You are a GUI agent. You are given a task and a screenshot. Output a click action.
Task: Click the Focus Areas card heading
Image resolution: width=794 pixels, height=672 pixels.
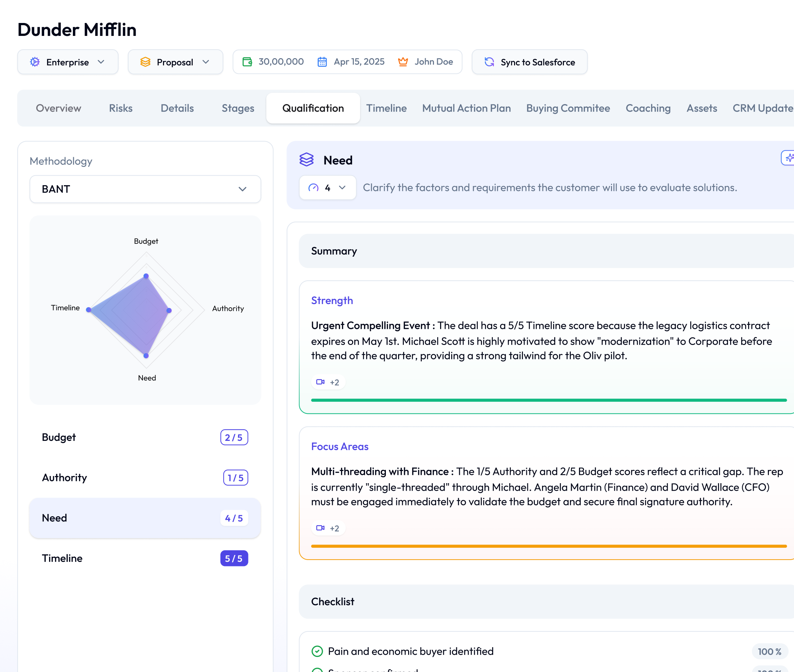[340, 447]
